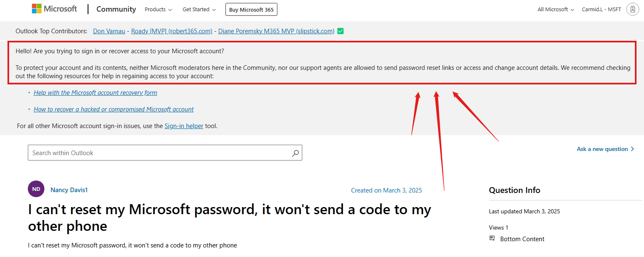
Task: Click contributor Don Varnau's link
Action: pyautogui.click(x=109, y=30)
